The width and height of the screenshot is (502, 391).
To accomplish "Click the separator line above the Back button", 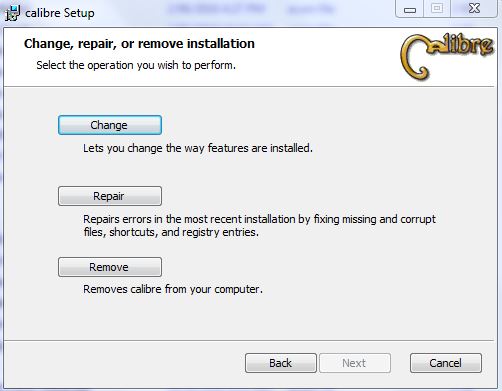I will (x=249, y=340).
